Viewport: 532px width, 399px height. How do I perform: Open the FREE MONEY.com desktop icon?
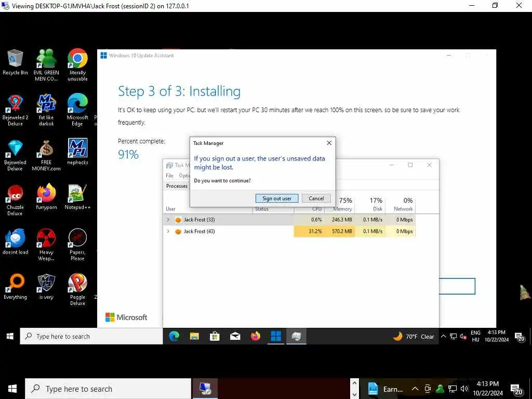tap(46, 155)
